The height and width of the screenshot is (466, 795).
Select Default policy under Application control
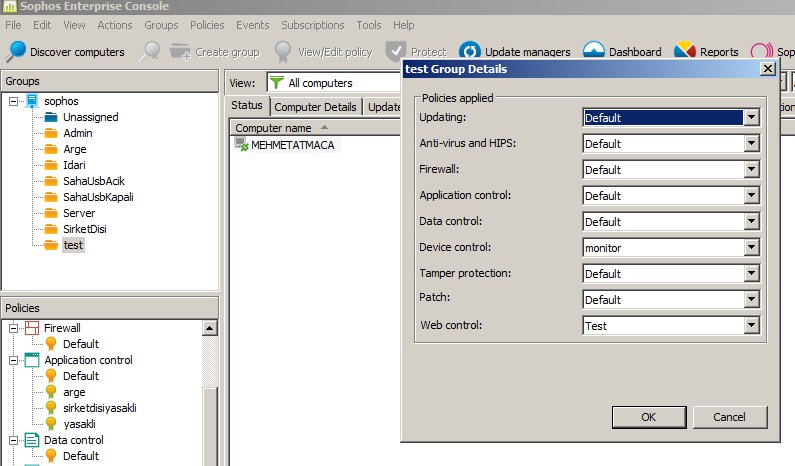click(81, 376)
